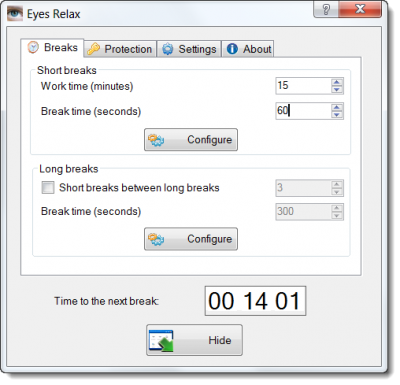Click the gears icon on Long breaks Configure
Viewport: 400px width, 385px height.
point(156,239)
